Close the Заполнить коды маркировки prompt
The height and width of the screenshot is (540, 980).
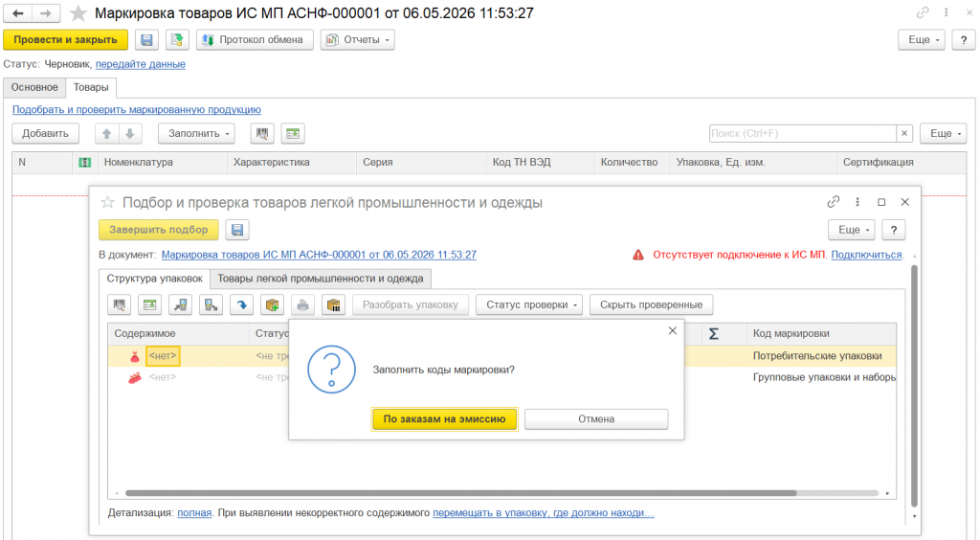pos(673,330)
